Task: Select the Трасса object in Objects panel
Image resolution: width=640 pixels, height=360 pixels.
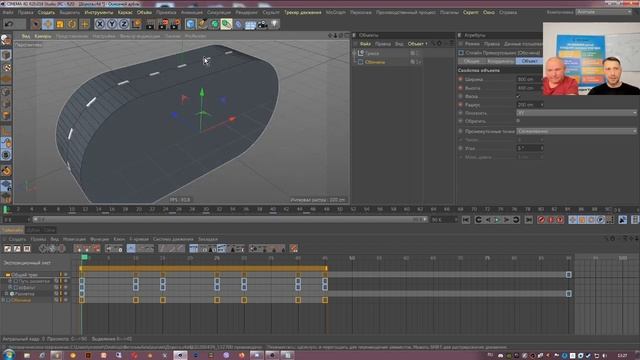Action: 372,53
